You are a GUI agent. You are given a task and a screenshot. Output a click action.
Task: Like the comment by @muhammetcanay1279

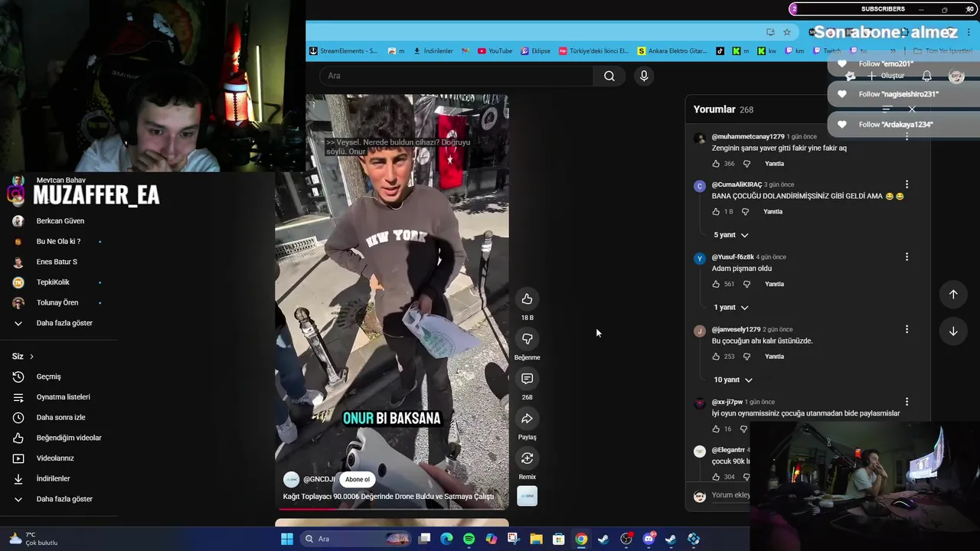point(716,164)
